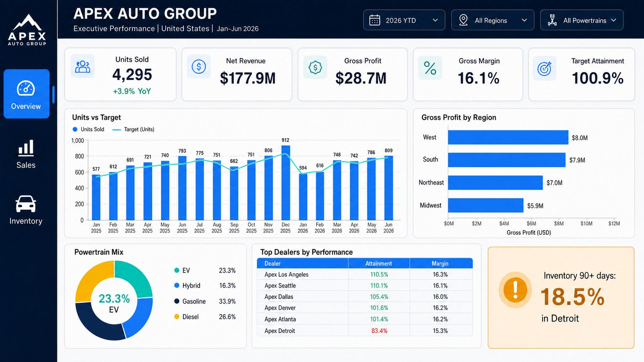Click the Top Dealers by Performance title
Screen dimensions: 644x362
pos(307,252)
